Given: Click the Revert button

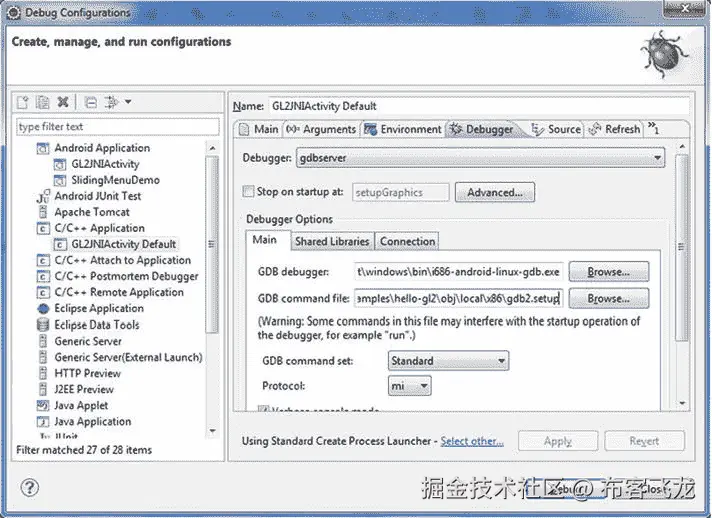Looking at the screenshot, I should point(644,441).
